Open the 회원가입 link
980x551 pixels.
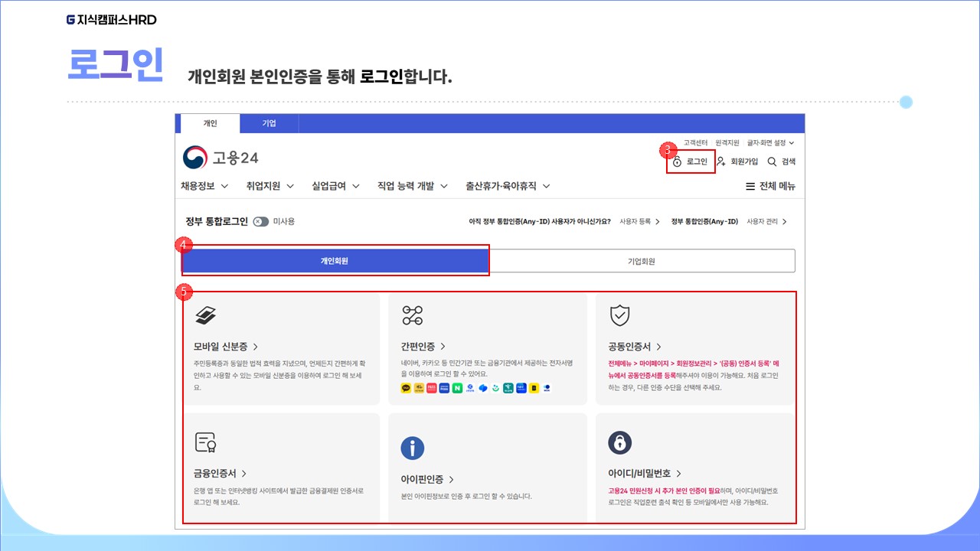737,161
